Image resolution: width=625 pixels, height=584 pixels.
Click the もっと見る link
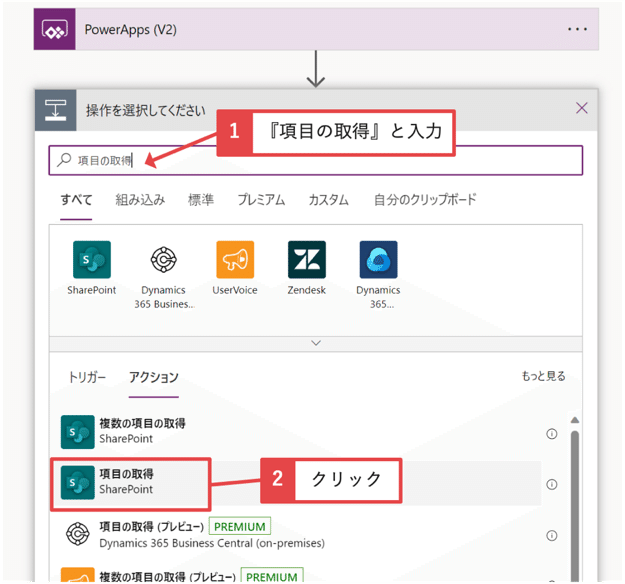pyautogui.click(x=544, y=376)
